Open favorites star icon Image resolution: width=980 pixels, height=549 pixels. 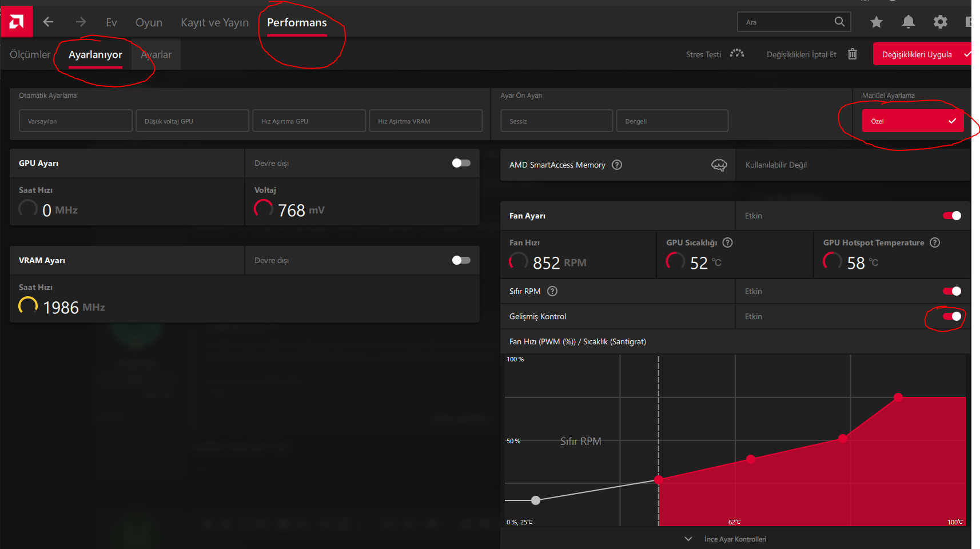pos(876,22)
